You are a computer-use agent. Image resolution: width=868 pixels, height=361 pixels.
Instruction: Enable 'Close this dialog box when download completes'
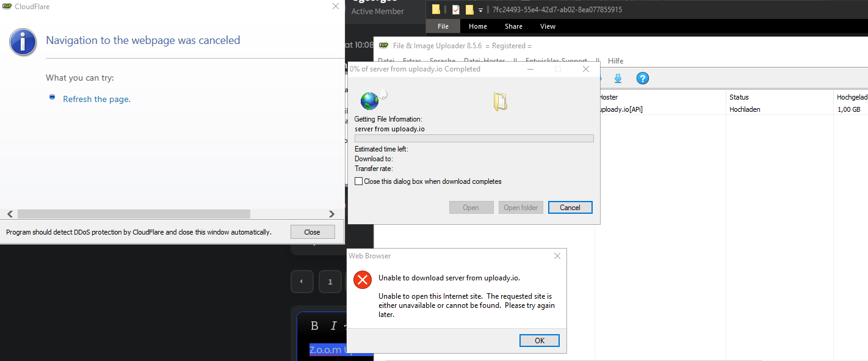[359, 181]
